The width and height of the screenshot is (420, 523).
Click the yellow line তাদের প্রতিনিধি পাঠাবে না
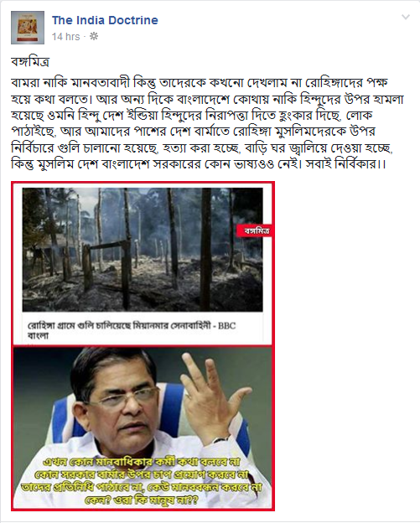click(x=142, y=487)
